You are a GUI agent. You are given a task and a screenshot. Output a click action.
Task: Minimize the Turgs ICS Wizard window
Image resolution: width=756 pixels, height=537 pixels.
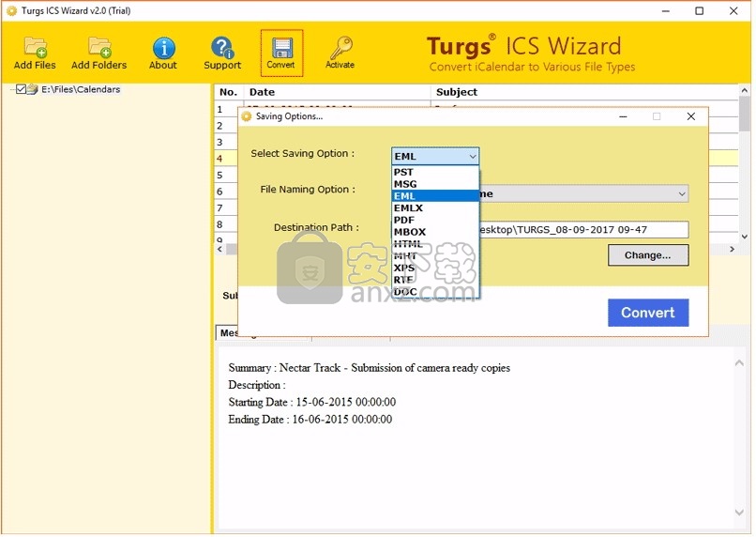pos(666,10)
